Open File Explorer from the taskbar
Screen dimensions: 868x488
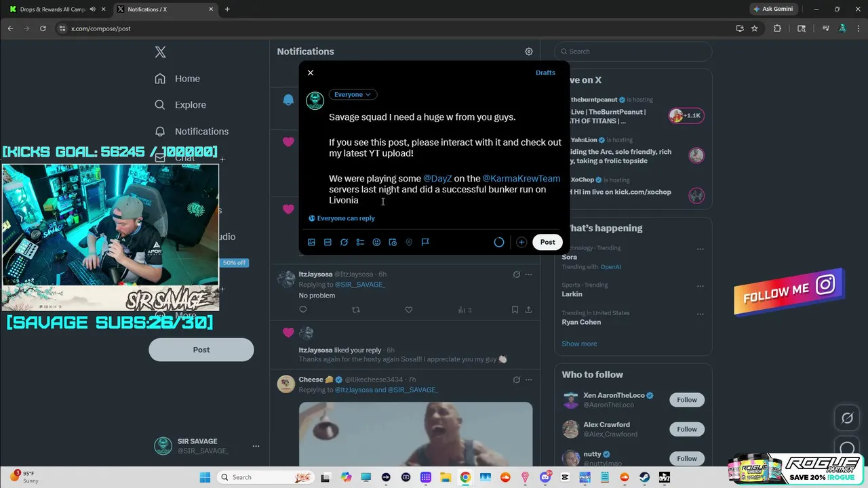446,477
